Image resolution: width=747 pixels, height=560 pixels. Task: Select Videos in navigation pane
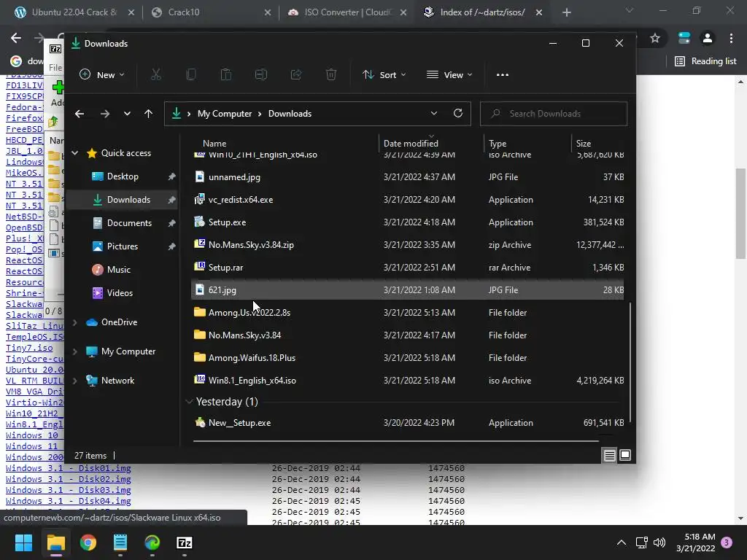[120, 293]
